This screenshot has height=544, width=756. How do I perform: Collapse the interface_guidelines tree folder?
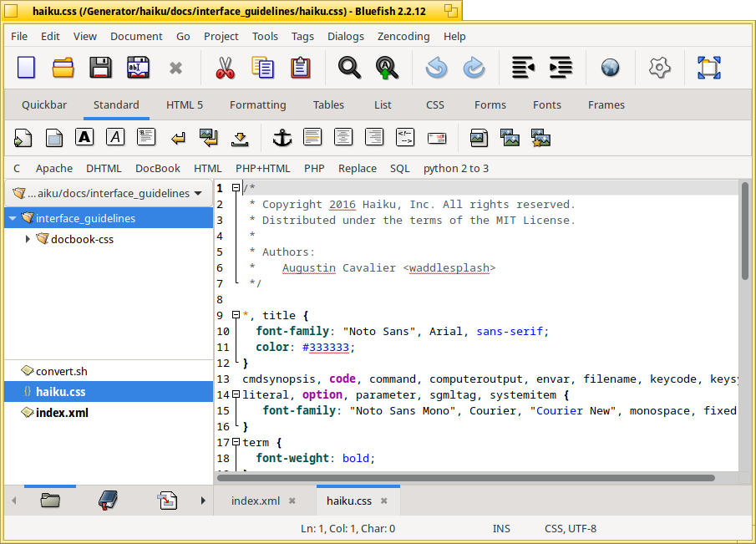13,218
